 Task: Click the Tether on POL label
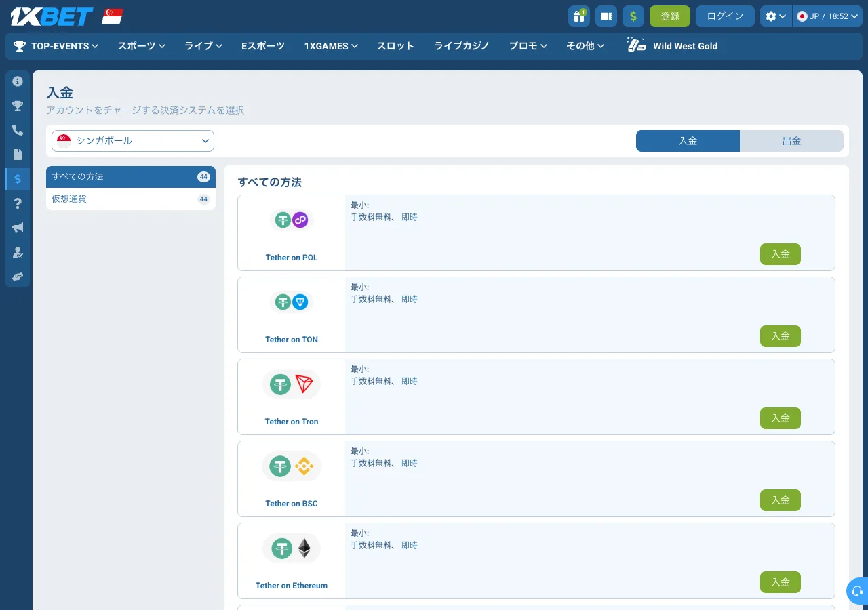pos(292,258)
